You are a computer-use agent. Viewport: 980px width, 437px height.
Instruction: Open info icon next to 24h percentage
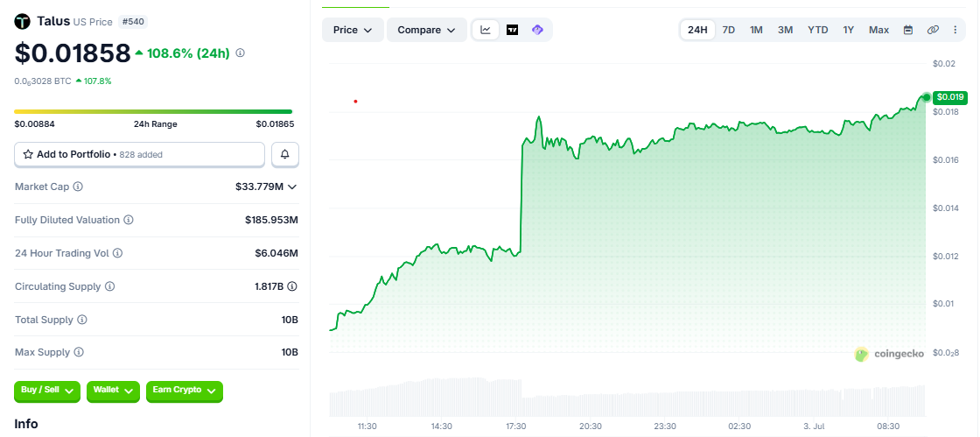click(240, 53)
